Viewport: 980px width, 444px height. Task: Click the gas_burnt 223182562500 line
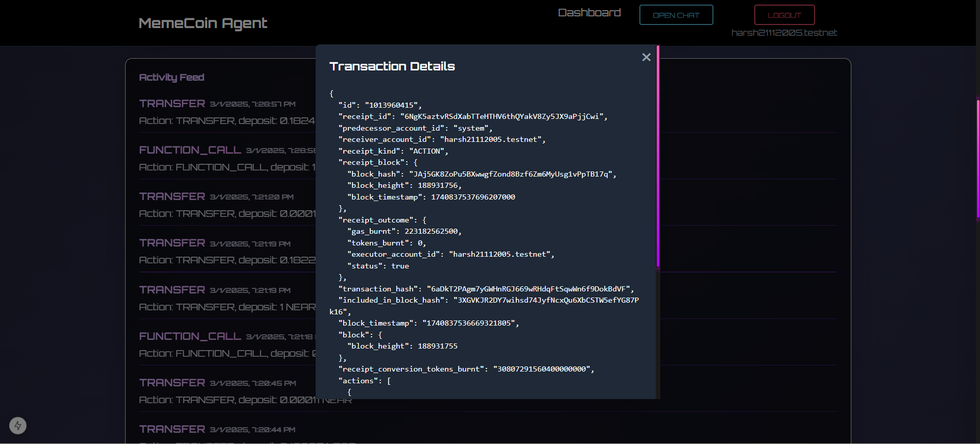(x=404, y=231)
